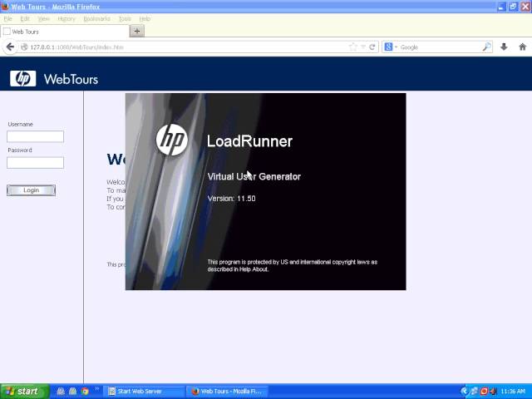
Task: Open the Windows start button
Action: 24,392
